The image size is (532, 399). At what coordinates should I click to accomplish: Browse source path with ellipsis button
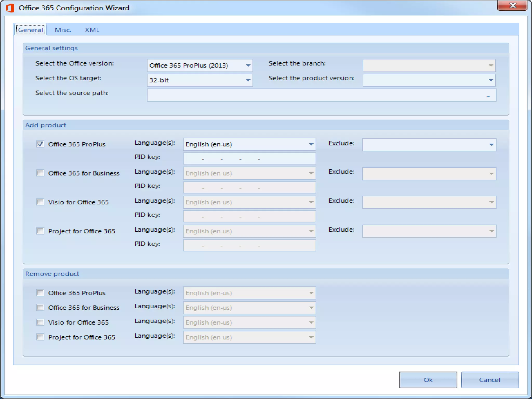tap(488, 96)
